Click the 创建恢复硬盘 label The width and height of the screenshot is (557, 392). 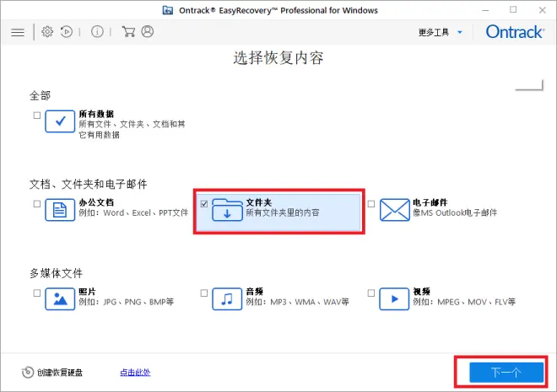tap(60, 373)
